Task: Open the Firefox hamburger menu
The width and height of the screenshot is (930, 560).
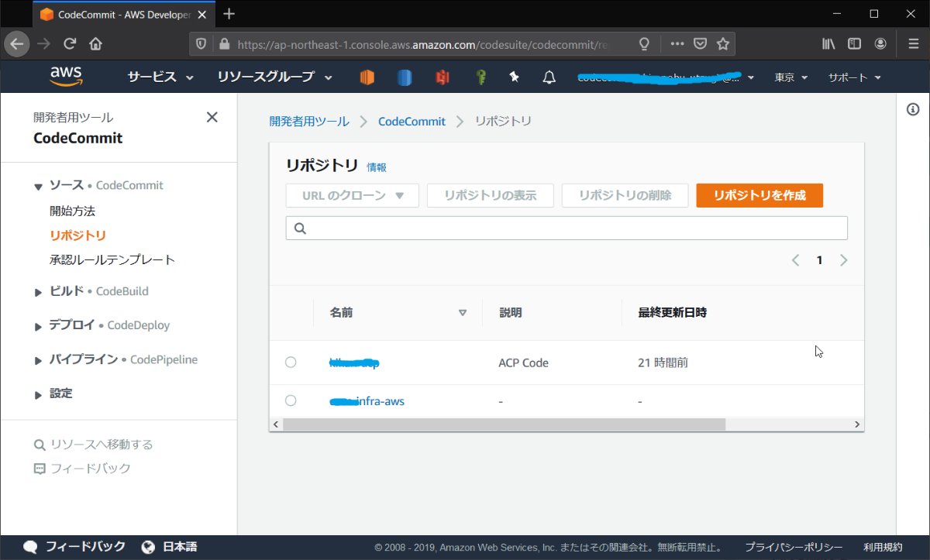Action: click(913, 44)
